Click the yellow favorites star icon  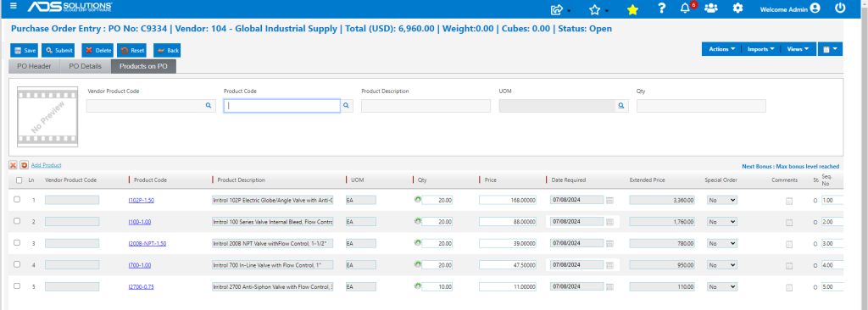(632, 9)
